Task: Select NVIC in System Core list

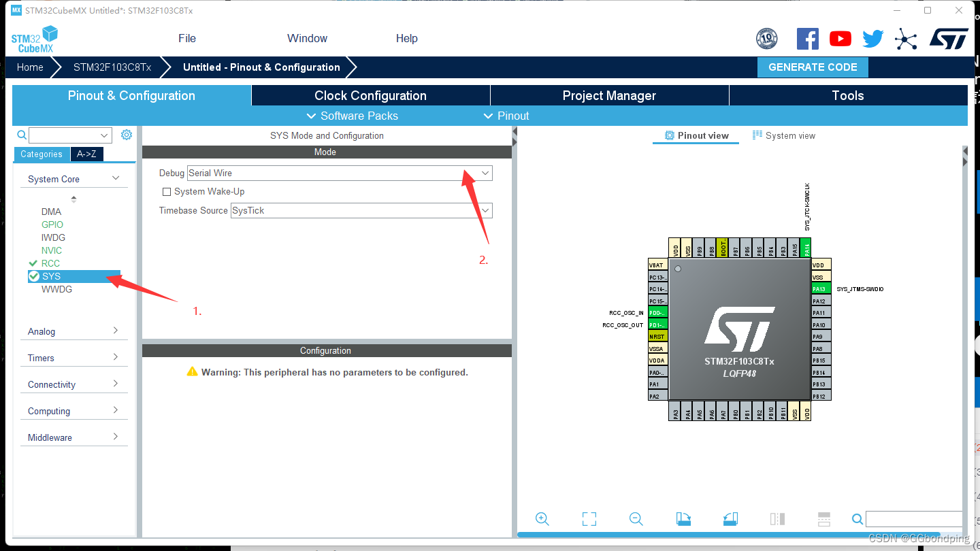Action: click(x=52, y=250)
